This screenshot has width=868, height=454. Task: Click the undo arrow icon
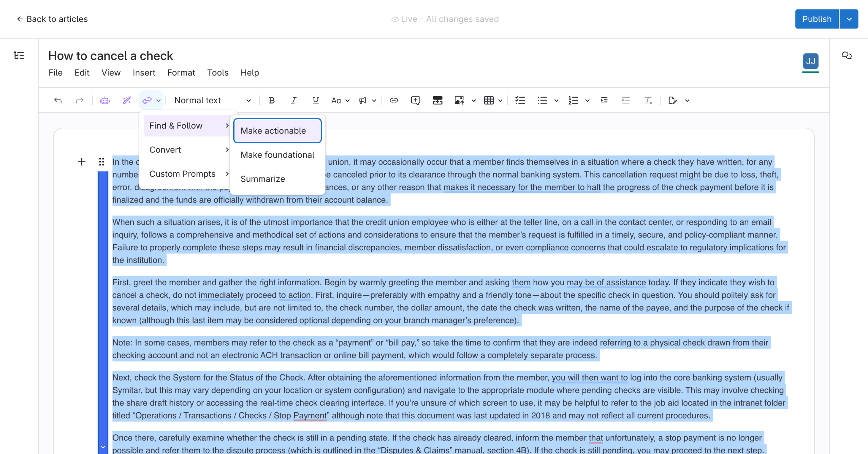[x=58, y=100]
